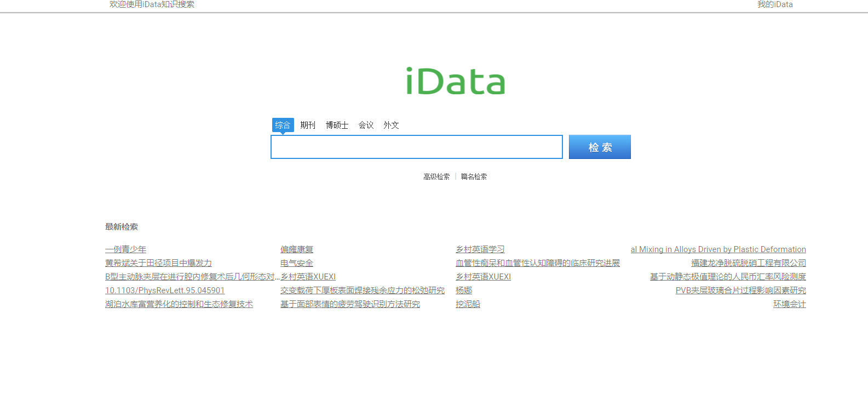Open recent search 乡村英语学习
Viewport: 868px width, 399px height.
click(x=480, y=249)
